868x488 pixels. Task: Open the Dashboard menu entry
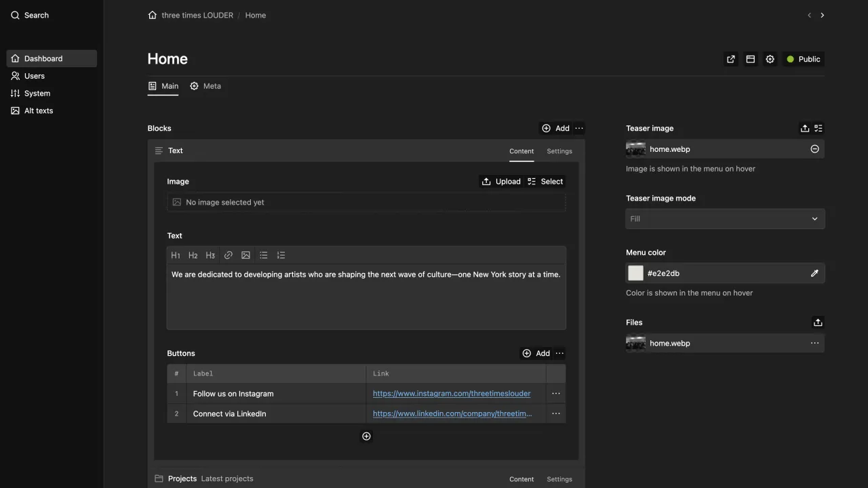(x=52, y=58)
